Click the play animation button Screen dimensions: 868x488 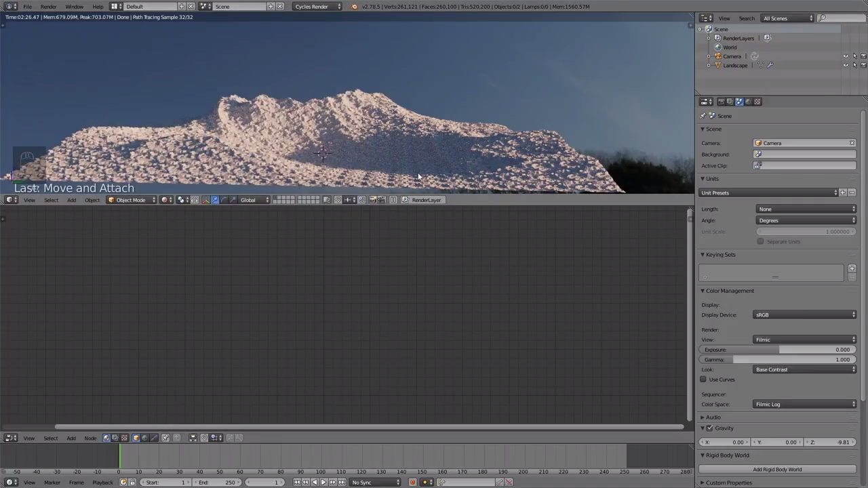coord(323,483)
